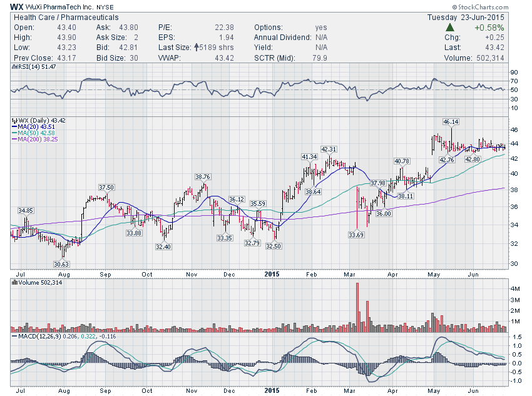Click the Open value 43.40

(x=66, y=28)
